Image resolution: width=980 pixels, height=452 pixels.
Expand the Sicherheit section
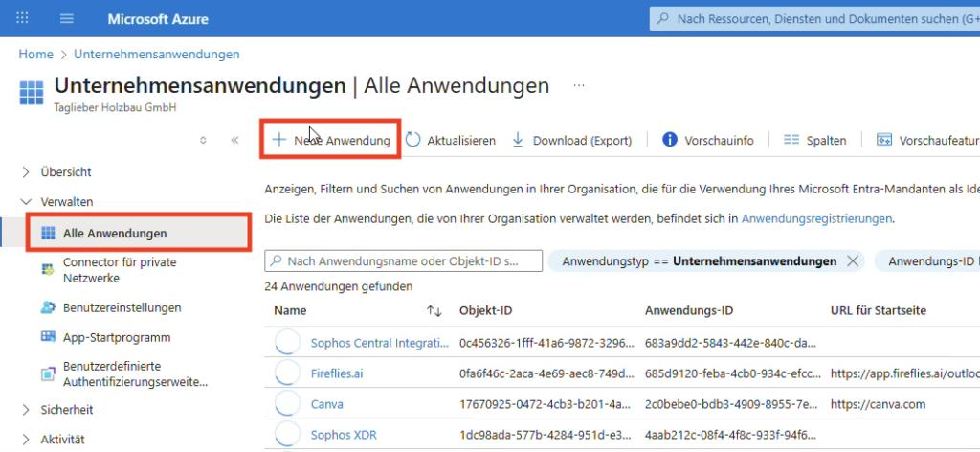coord(26,409)
